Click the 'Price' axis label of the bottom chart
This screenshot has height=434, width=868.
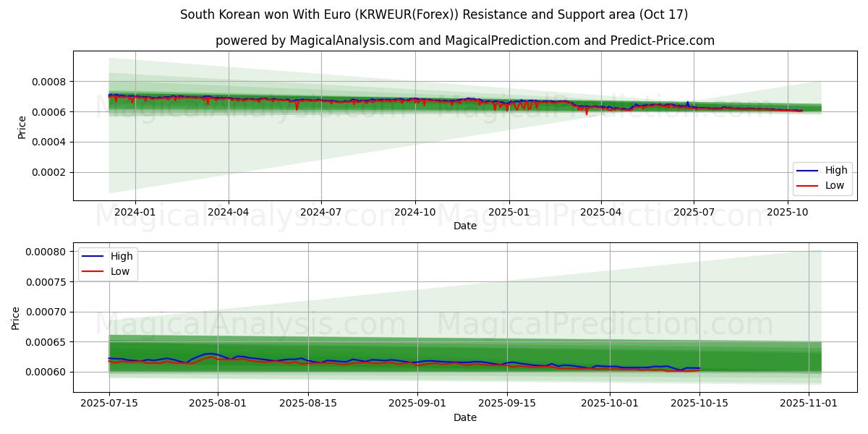pyautogui.click(x=16, y=318)
